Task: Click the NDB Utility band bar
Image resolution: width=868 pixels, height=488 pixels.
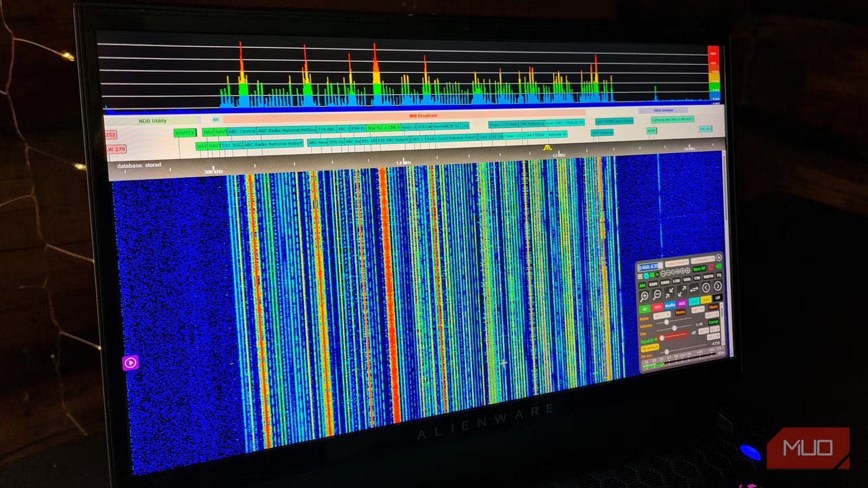Action: pos(153,120)
